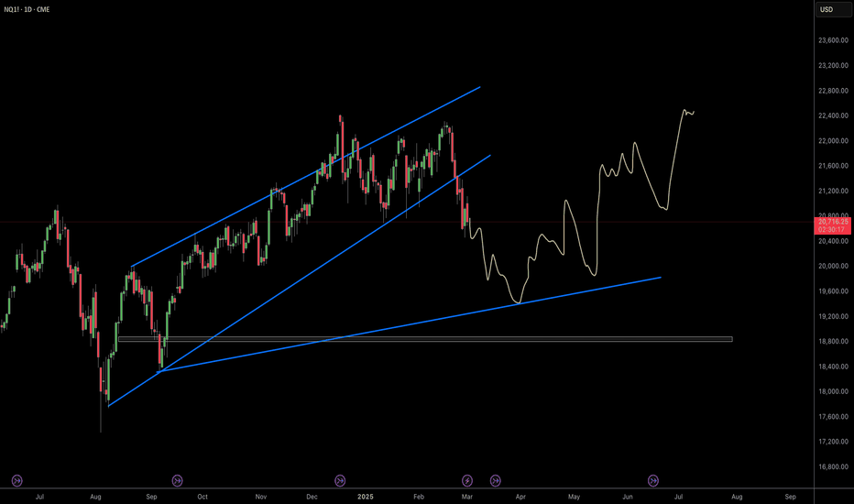The image size is (854, 504).
Task: Click the Sep label at the right end of the time axis
Action: pos(790,497)
